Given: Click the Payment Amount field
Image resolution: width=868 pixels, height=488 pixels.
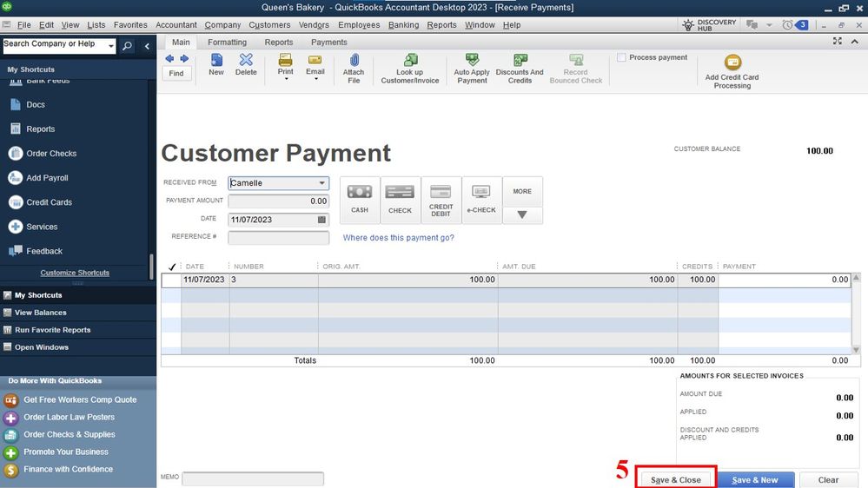Looking at the screenshot, I should 278,201.
